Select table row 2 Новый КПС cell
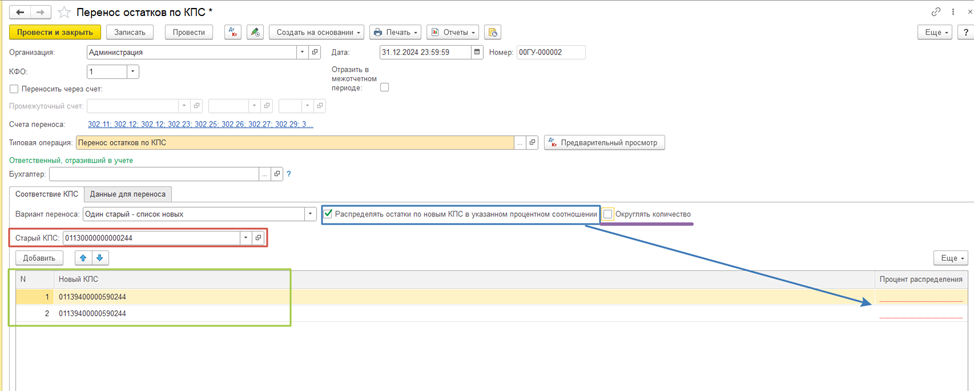This screenshot has height=391, width=974. [x=465, y=313]
